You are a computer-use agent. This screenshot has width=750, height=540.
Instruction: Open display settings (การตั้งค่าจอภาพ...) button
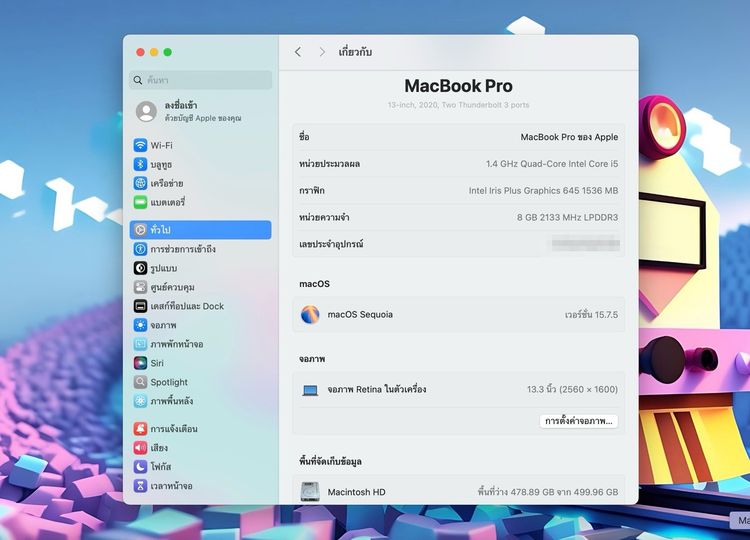point(579,421)
